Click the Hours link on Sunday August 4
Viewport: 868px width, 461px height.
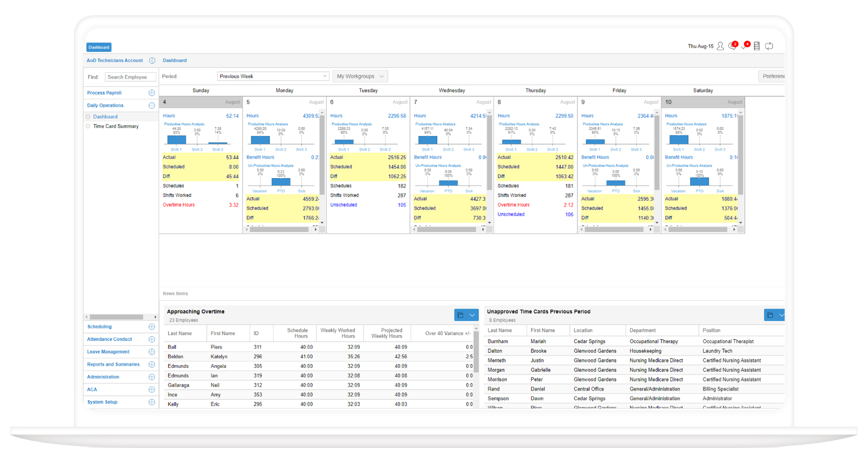click(169, 116)
